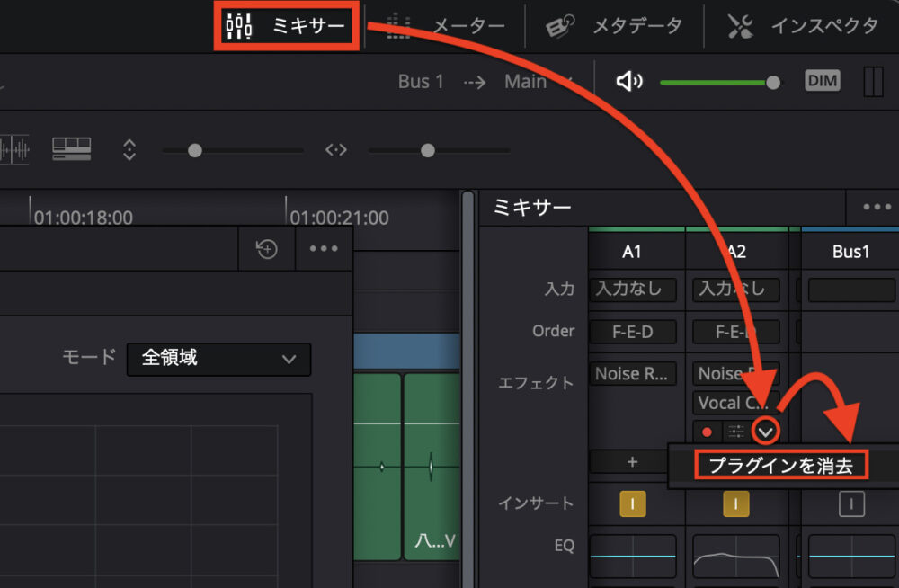
Task: Open the Mixer panel three-dot options menu
Action: click(877, 207)
